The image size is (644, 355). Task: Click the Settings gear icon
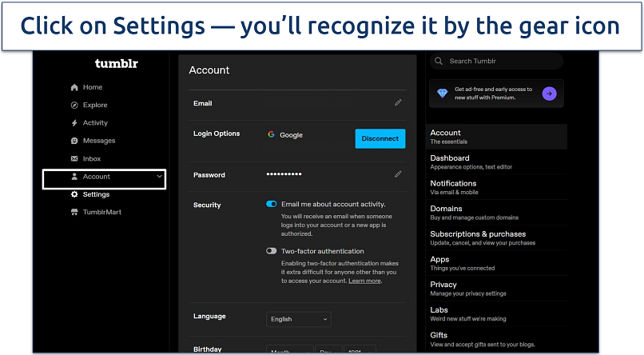pos(74,194)
